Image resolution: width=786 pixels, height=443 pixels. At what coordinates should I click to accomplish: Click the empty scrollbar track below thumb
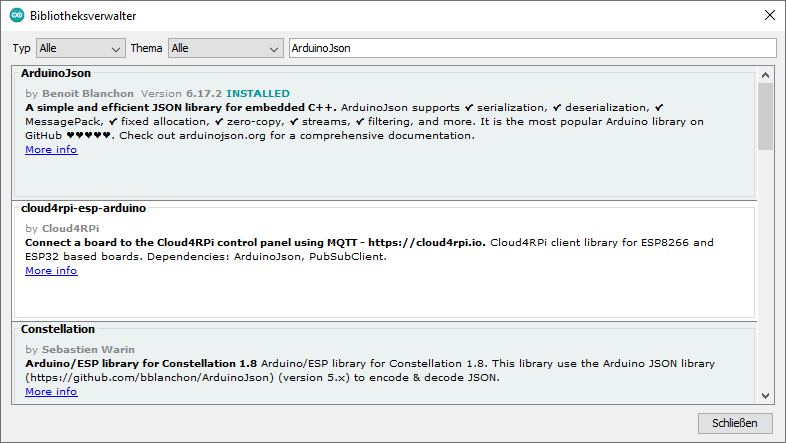(765, 270)
